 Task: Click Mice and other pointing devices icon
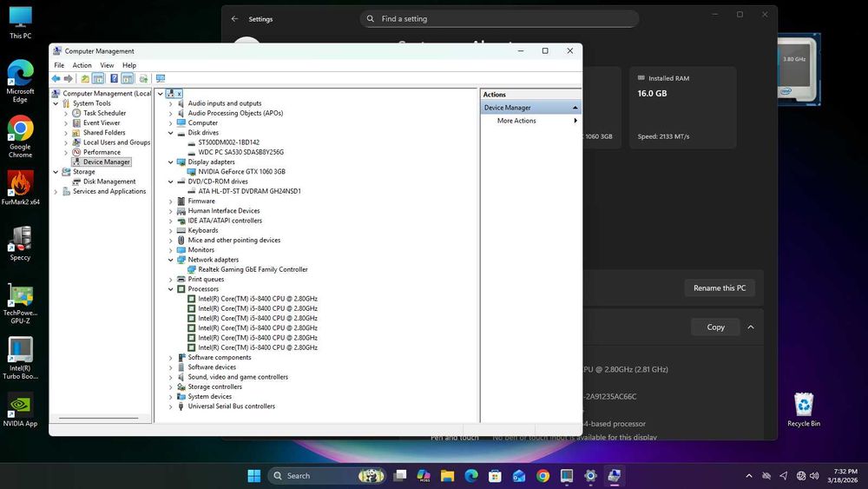pos(181,241)
